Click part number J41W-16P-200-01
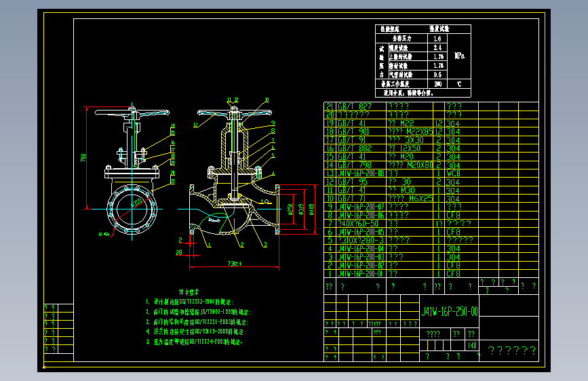Viewport: 588px width, 381px height. (361, 273)
